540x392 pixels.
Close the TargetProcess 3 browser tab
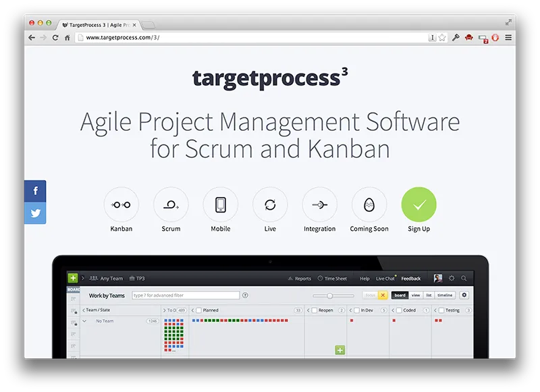pos(134,25)
